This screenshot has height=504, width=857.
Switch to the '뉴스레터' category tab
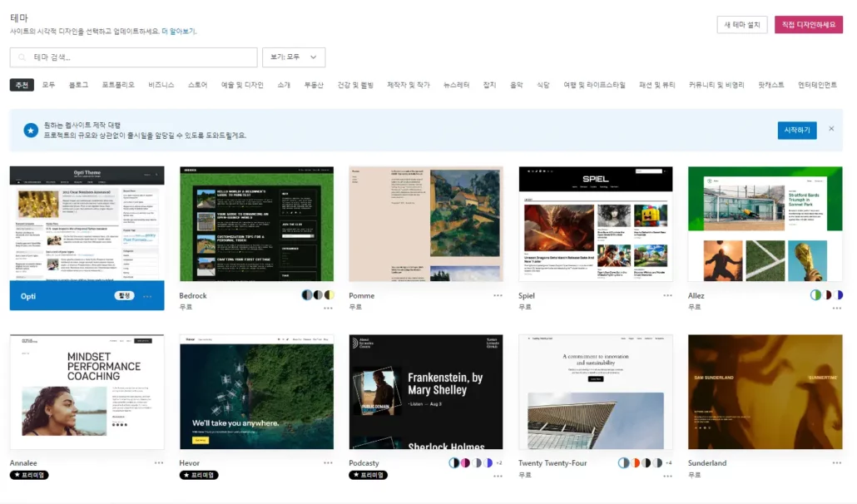click(x=457, y=85)
